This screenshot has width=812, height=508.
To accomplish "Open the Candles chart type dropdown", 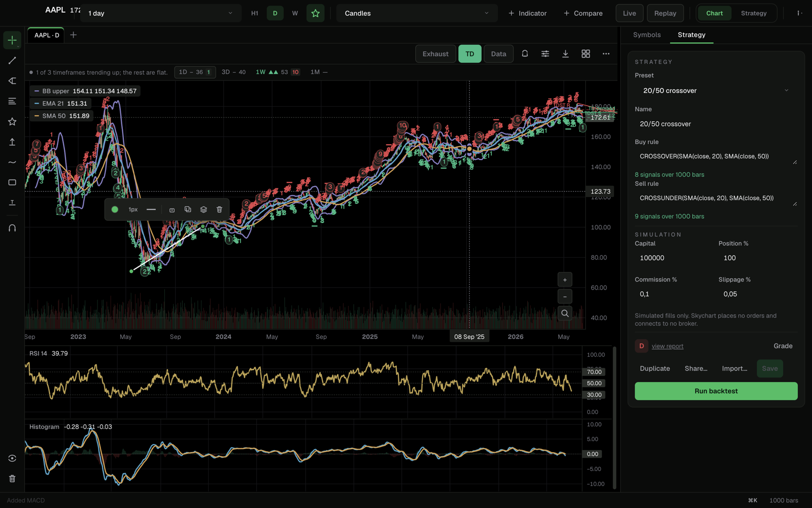I will (417, 13).
